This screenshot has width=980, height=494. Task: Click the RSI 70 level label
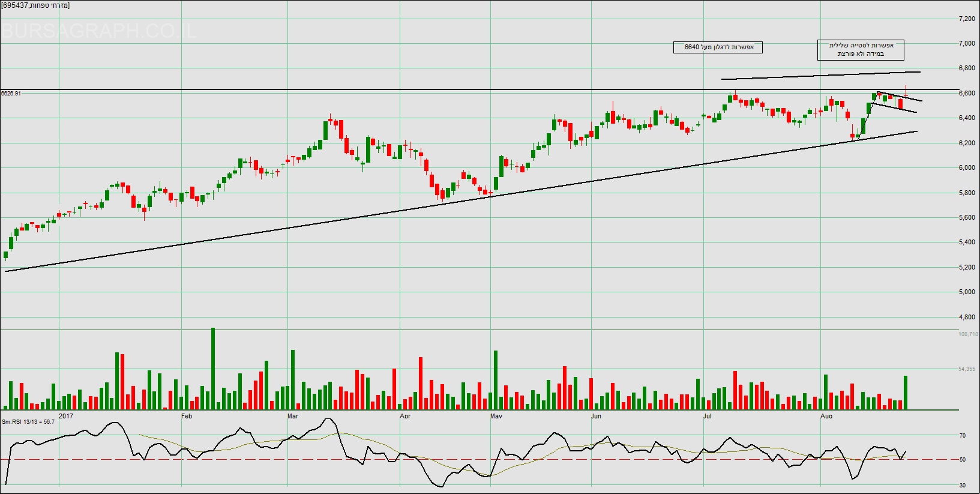click(x=963, y=436)
